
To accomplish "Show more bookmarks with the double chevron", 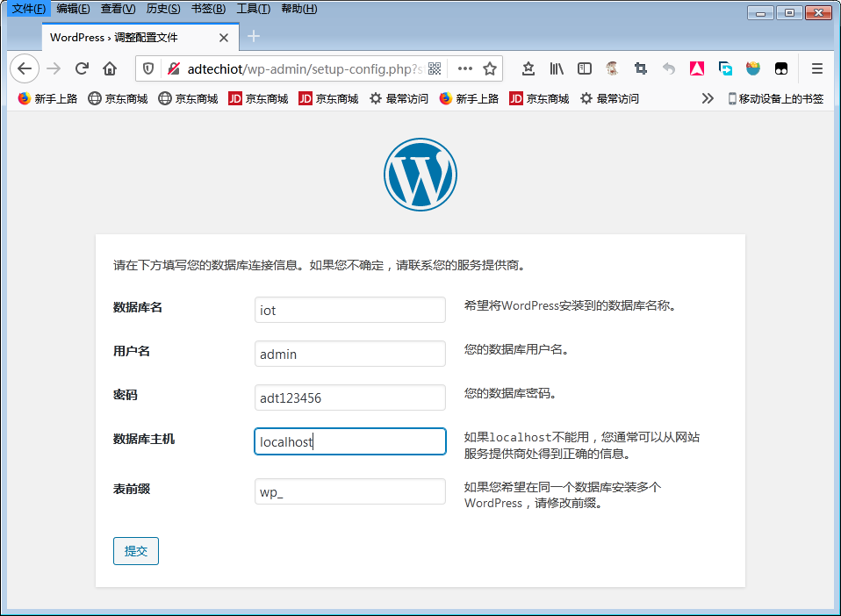I will 708,99.
